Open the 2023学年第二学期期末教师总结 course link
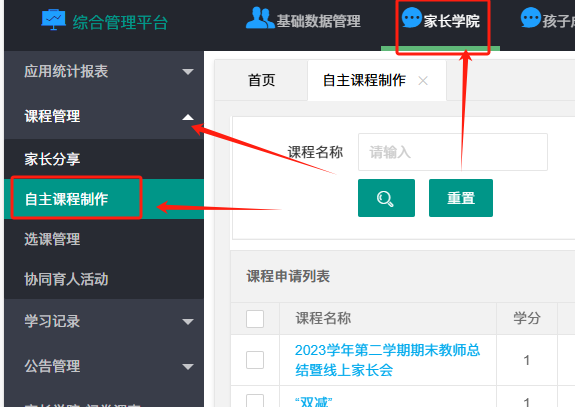The width and height of the screenshot is (575, 407). click(x=387, y=360)
